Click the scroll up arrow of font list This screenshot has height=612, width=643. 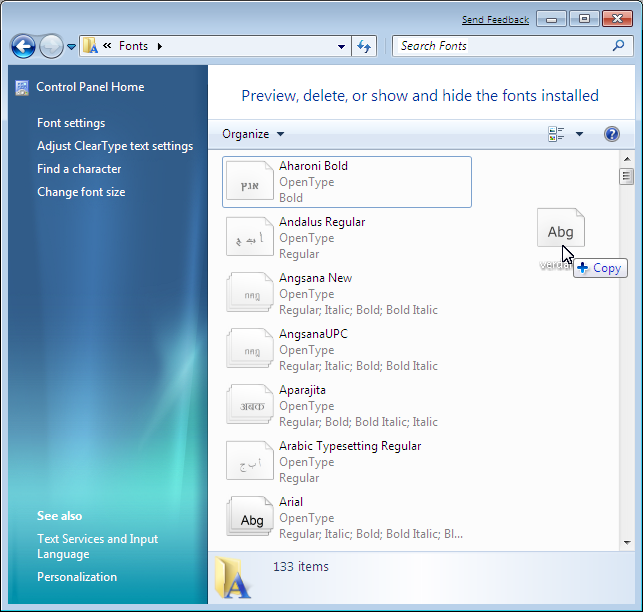coord(627,159)
